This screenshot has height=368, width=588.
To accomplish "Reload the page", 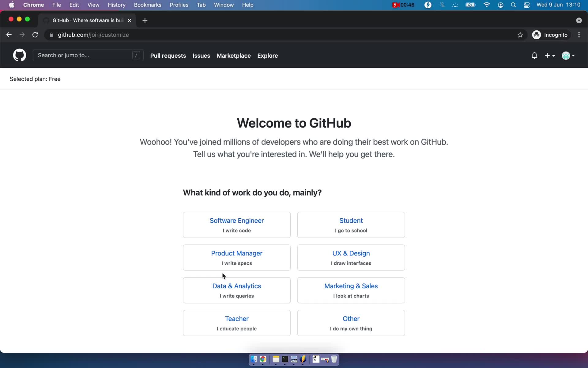I will (35, 35).
